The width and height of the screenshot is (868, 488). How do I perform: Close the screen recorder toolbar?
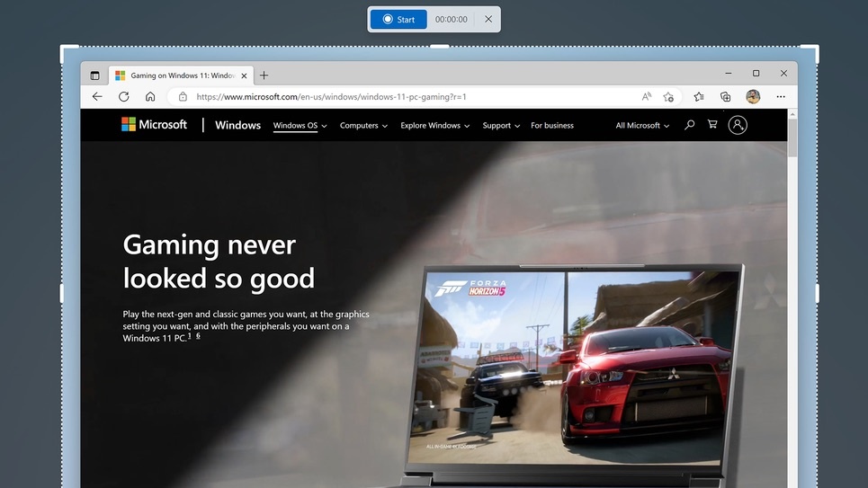[488, 19]
